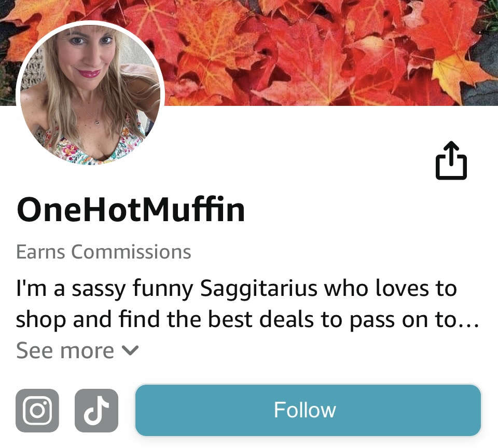This screenshot has height=448, width=498.
Task: Expand the bio with See more
Action: click(x=77, y=350)
